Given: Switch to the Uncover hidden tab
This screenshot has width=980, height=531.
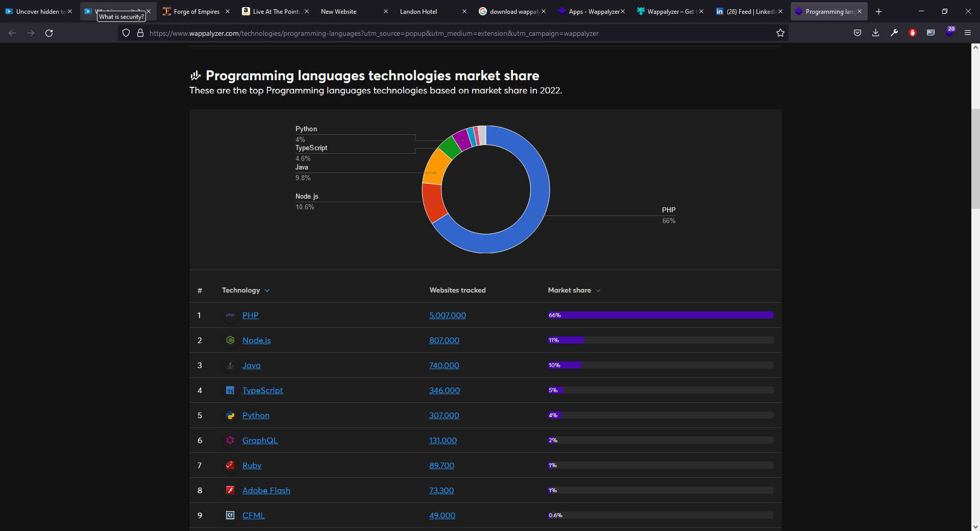Looking at the screenshot, I should click(38, 11).
